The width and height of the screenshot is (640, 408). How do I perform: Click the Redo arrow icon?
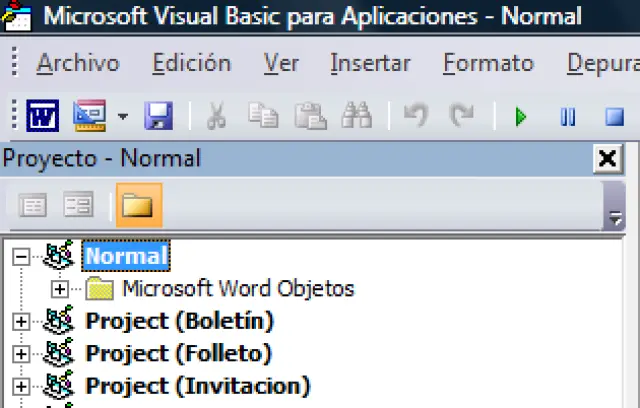(x=461, y=116)
